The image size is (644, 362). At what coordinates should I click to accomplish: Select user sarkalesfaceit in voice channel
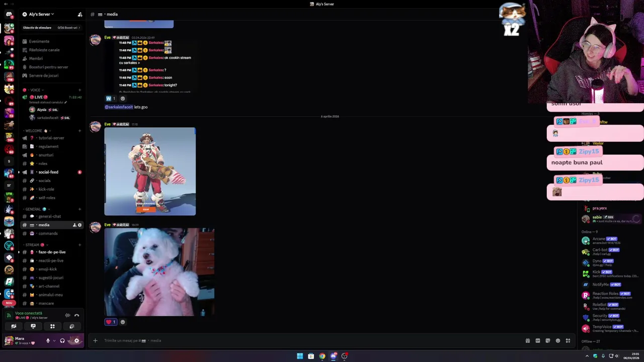[49, 118]
